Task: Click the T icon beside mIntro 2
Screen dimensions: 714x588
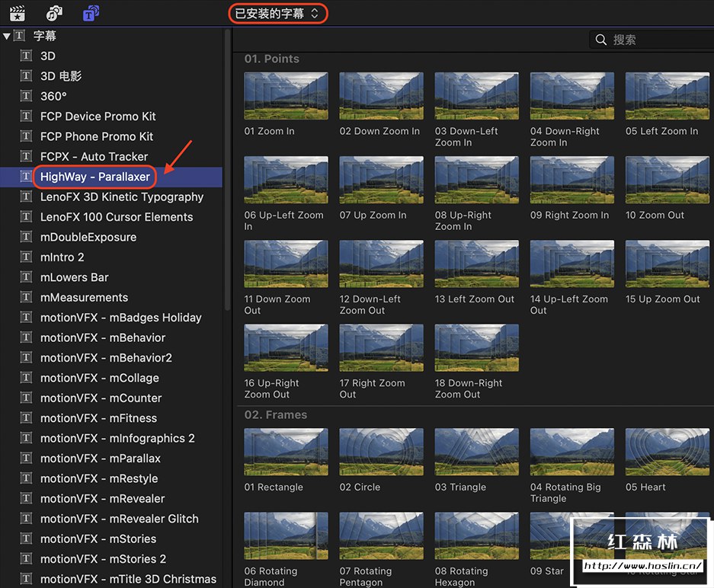Action: tap(26, 257)
